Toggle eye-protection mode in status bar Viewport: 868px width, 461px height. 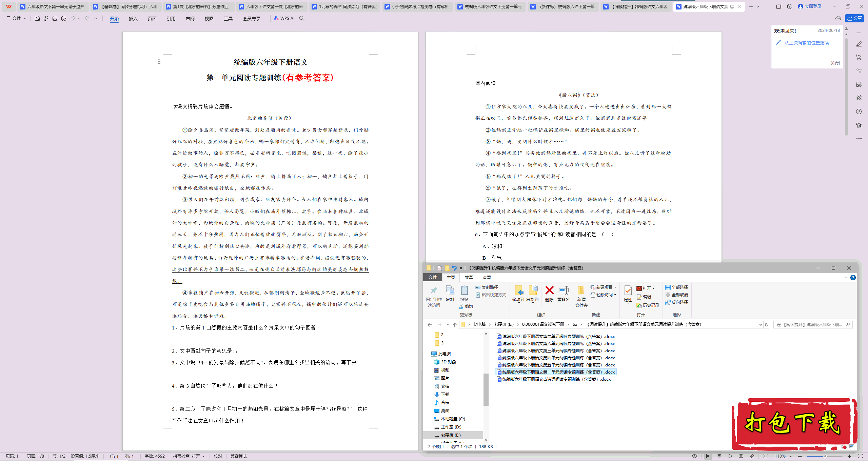694,456
